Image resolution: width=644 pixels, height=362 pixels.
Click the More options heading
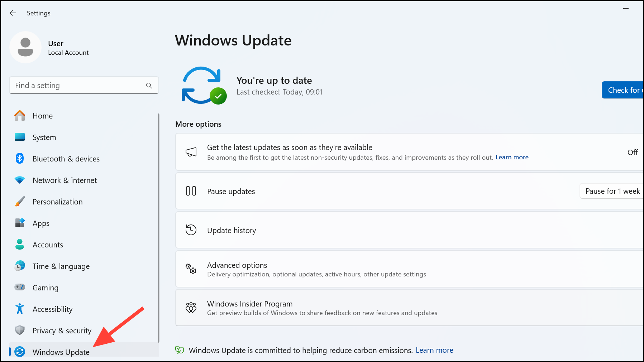pyautogui.click(x=198, y=124)
